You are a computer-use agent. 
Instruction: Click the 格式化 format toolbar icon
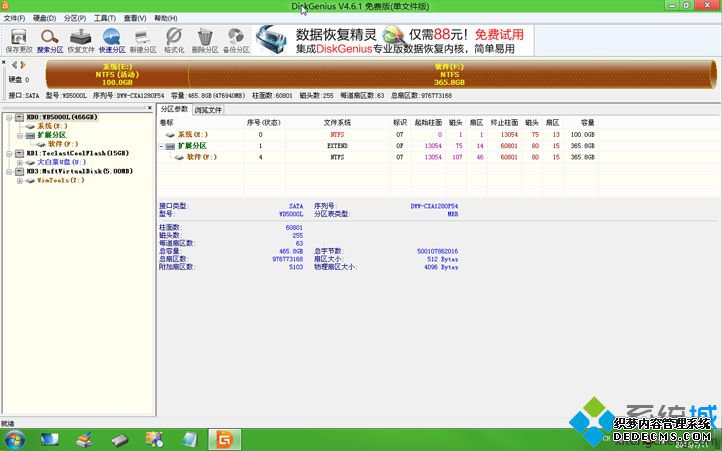click(174, 41)
